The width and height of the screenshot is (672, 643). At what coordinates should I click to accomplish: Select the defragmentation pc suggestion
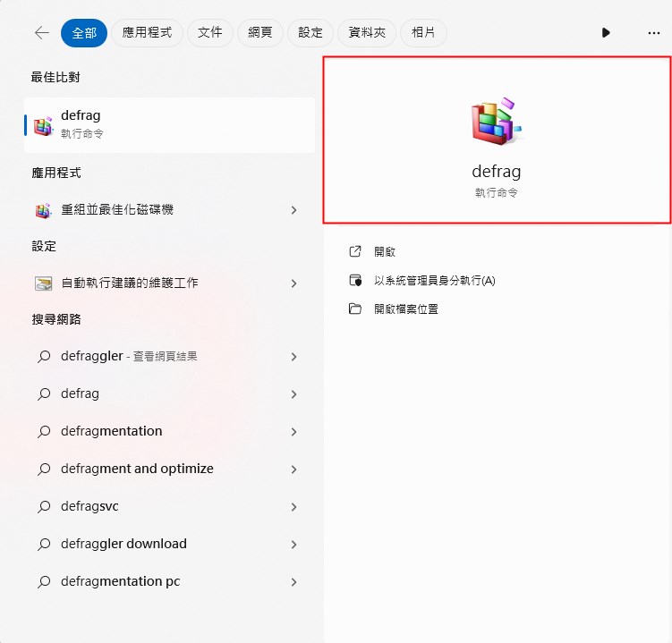click(x=170, y=582)
